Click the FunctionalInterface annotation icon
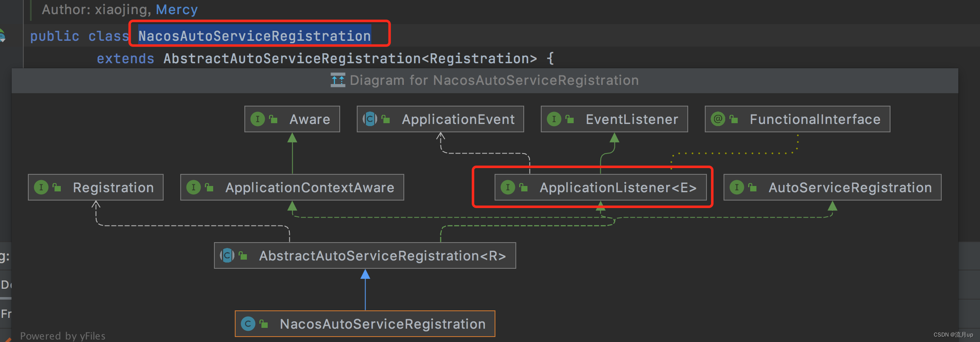980x342 pixels. click(718, 119)
